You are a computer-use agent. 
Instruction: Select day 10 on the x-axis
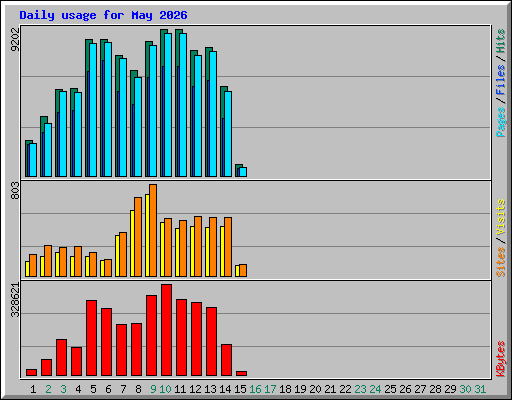coord(165,389)
